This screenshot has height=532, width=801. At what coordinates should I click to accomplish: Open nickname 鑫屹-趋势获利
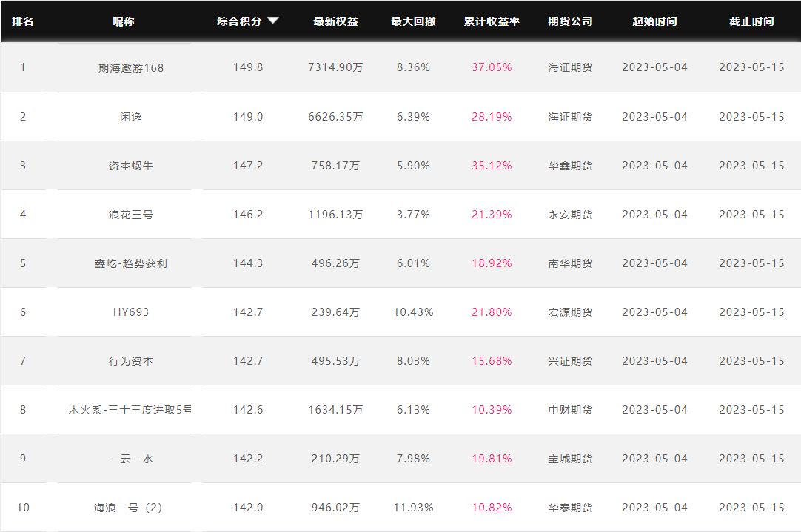[x=131, y=263]
